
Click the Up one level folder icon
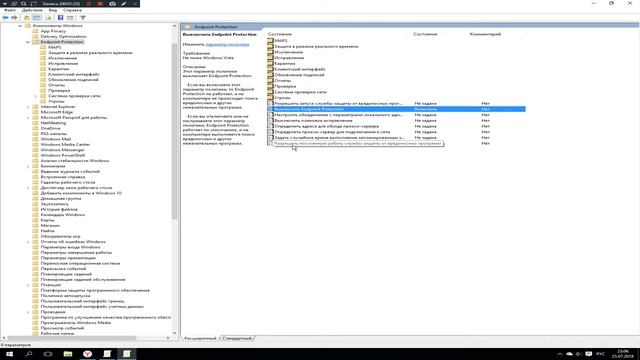click(27, 18)
